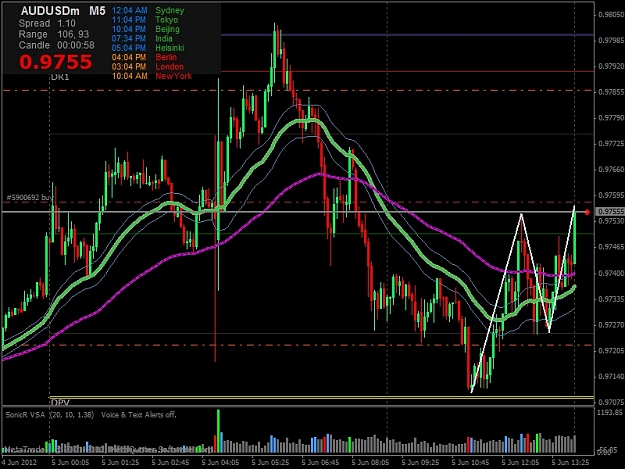Click the 5 Jun 00:05 time label

pos(70,463)
